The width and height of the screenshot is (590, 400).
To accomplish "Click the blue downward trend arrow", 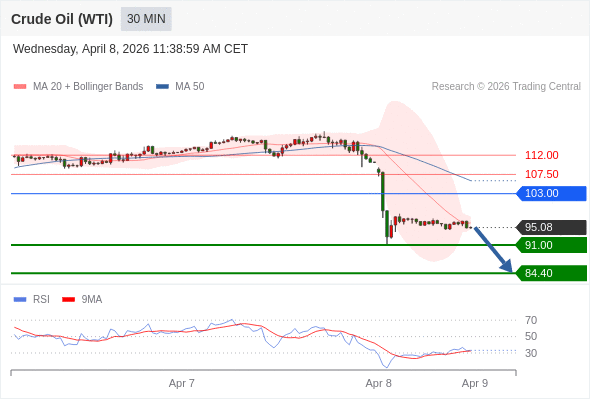I will (x=493, y=249).
